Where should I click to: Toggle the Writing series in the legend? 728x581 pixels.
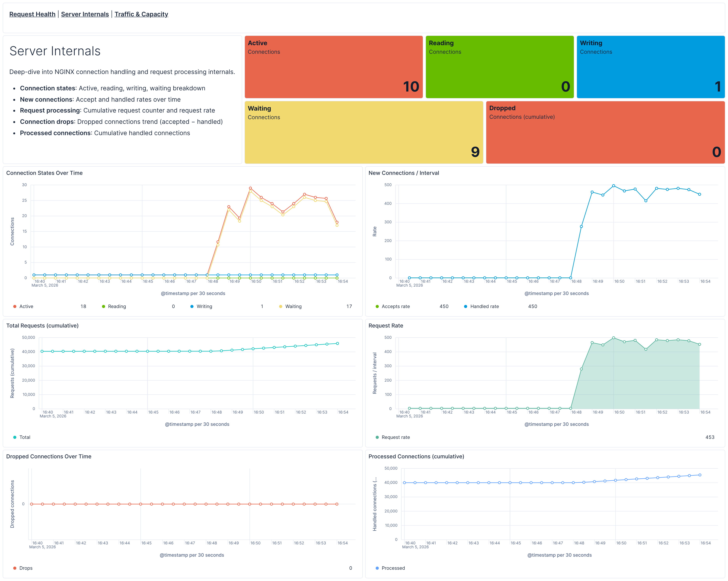(x=204, y=306)
